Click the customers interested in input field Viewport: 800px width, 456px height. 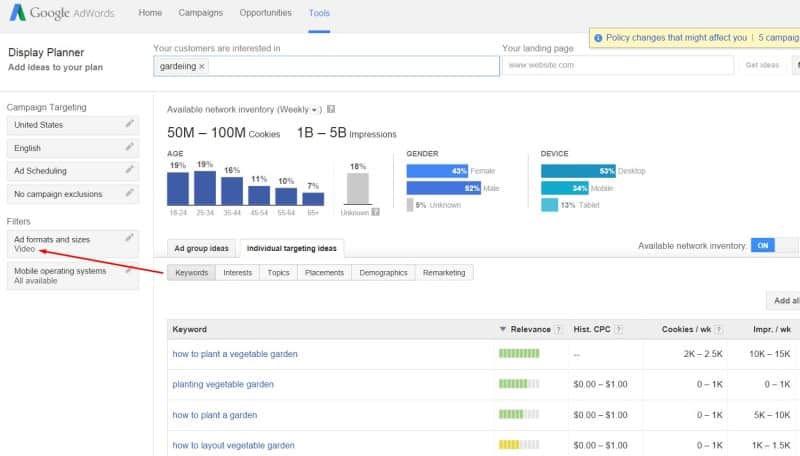[327, 66]
